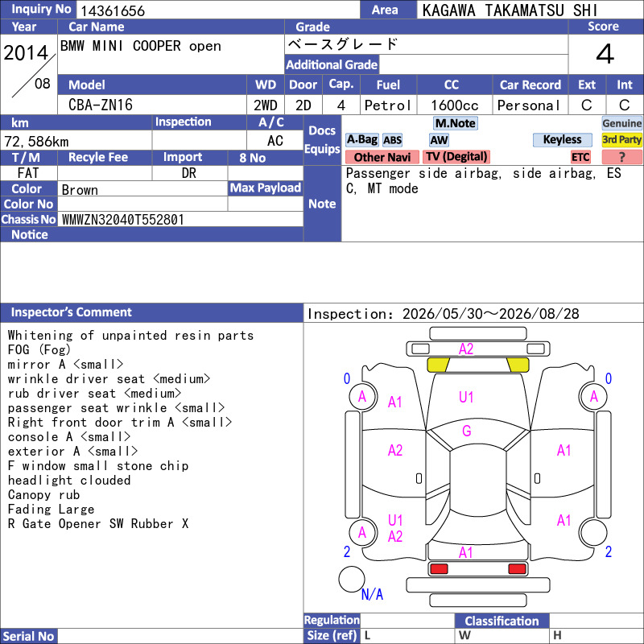Select the Keyless equipment badge
Viewport: 644px width, 644px height.
(x=562, y=139)
